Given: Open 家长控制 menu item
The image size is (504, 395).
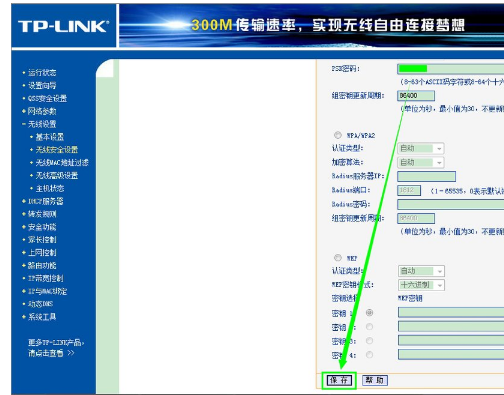Looking at the screenshot, I should [x=42, y=240].
